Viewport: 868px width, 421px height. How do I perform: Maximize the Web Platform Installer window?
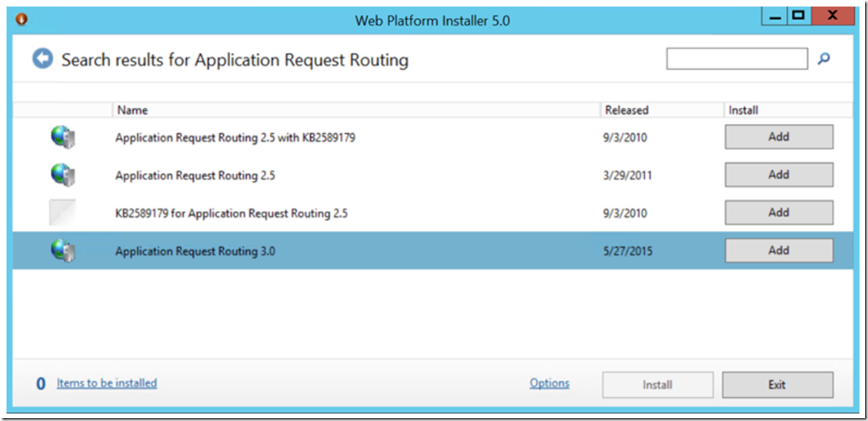click(798, 17)
